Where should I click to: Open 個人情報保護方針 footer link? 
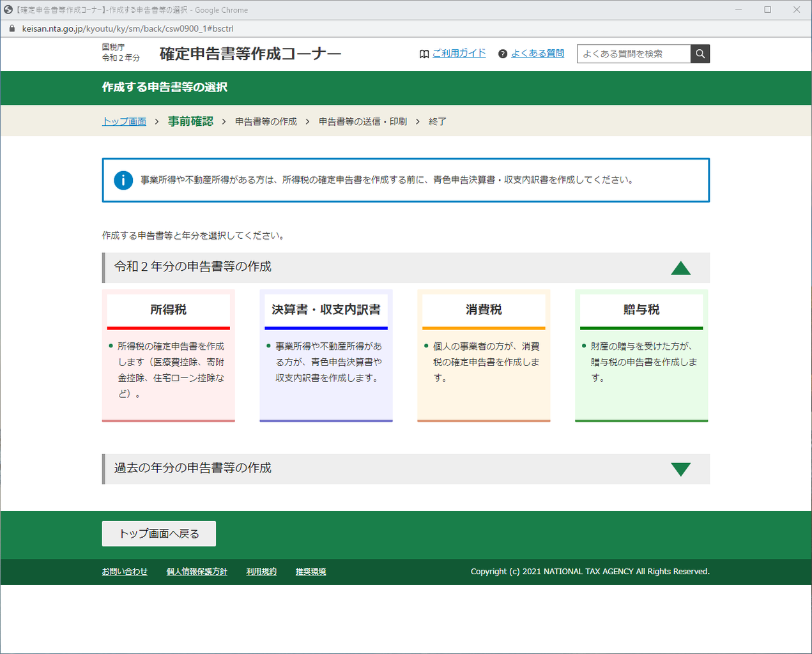pyautogui.click(x=197, y=572)
